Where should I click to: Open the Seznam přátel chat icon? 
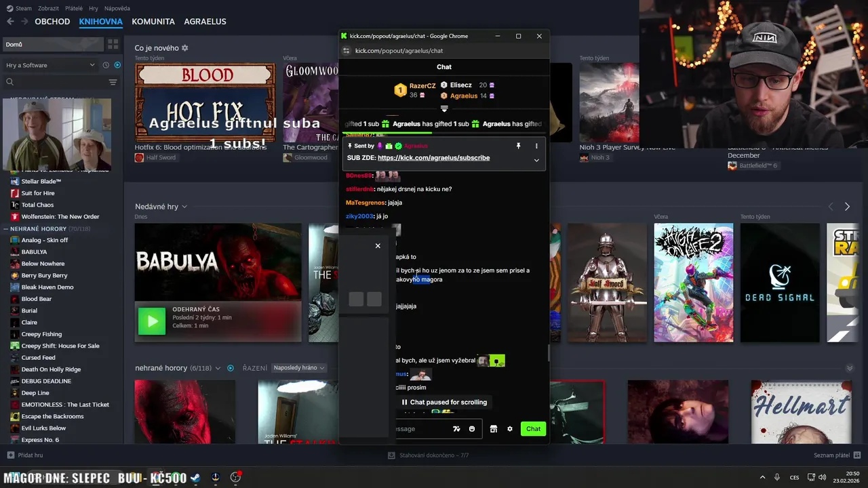point(857,455)
